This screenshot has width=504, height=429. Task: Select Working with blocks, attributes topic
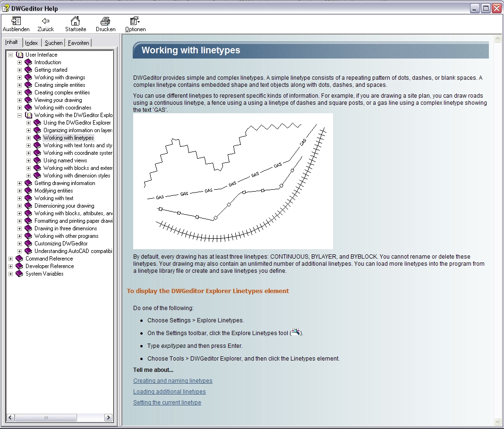[x=73, y=213]
